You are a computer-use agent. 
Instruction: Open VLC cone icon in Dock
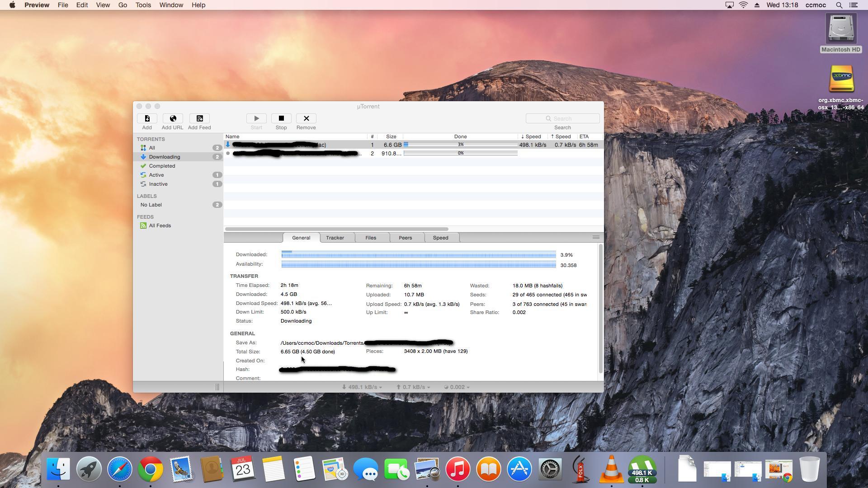pos(611,469)
